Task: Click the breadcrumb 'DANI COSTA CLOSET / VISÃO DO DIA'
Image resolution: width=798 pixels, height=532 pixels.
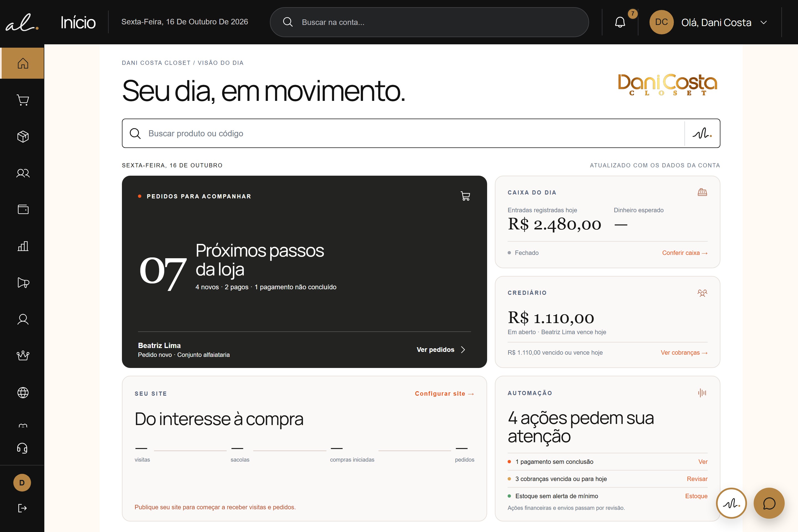Action: point(183,63)
